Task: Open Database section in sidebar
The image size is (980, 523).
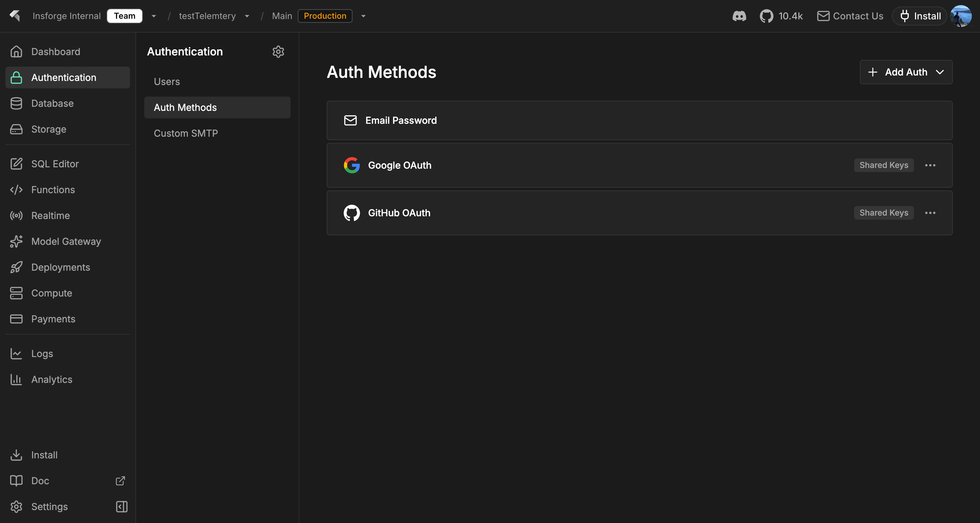Action: coord(68,103)
